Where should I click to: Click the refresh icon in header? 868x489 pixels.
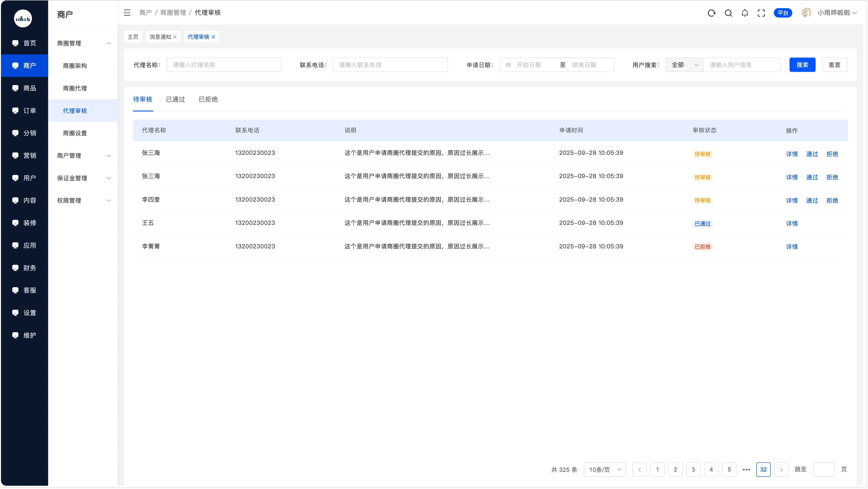pos(711,13)
